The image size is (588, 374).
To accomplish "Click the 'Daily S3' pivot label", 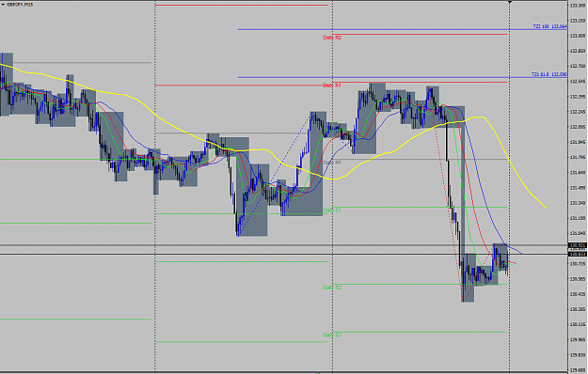I will pos(332,335).
